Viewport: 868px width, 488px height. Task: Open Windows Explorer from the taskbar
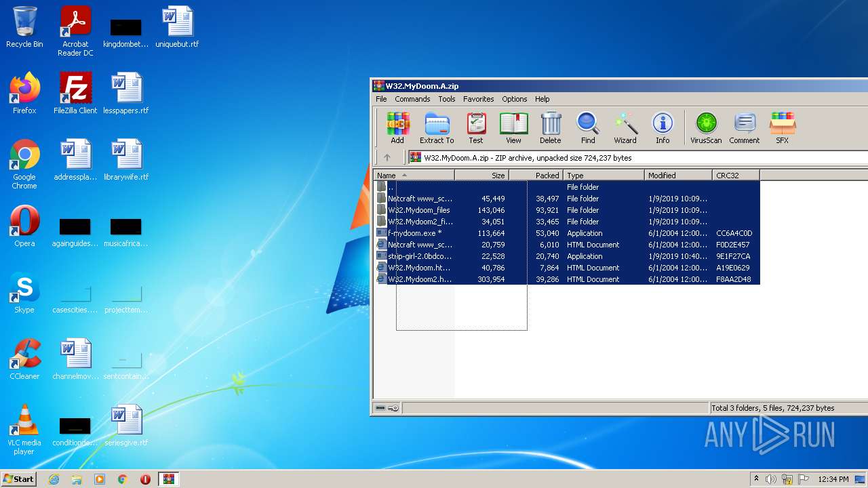[x=77, y=479]
